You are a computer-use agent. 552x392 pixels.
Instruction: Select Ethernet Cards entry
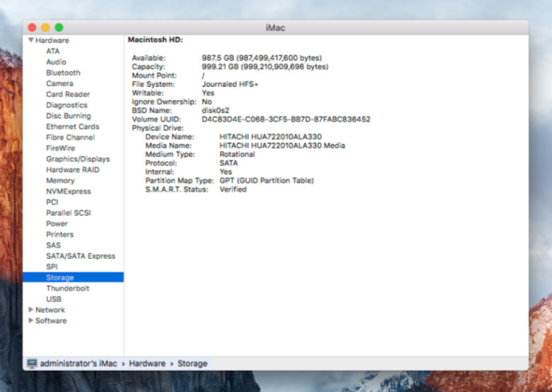72,127
